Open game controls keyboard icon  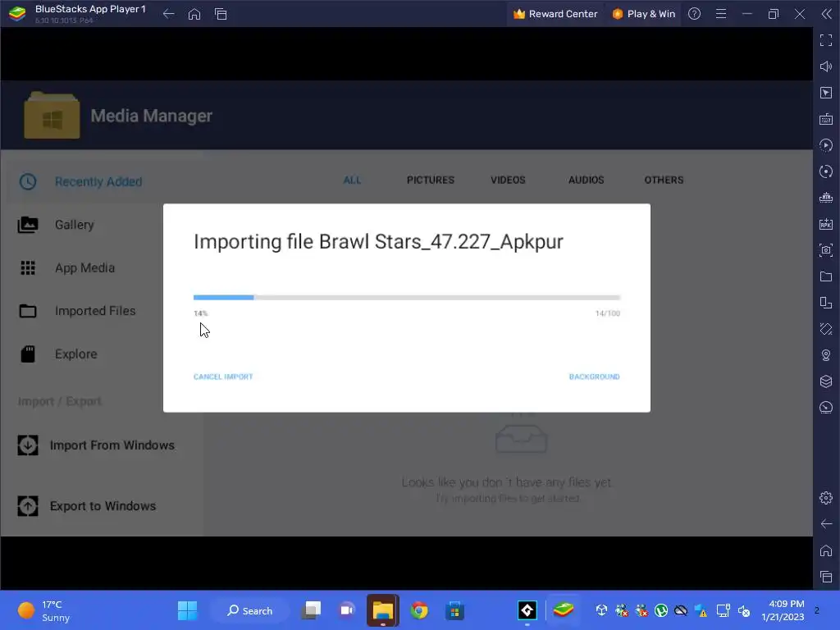pos(826,119)
